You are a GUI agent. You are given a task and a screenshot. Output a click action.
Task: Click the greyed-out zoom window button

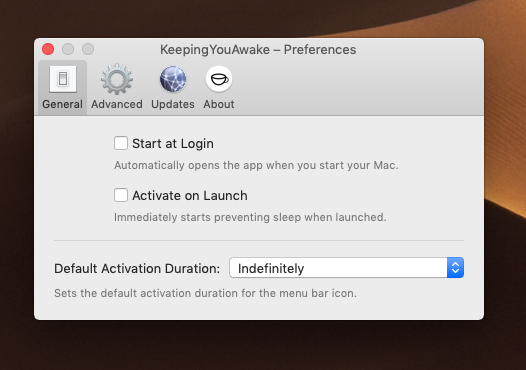[x=88, y=49]
